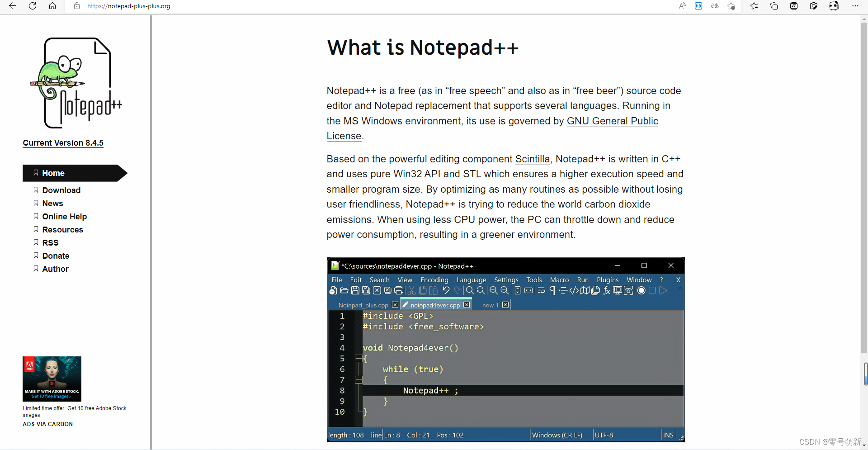Open the Current Version 8.4.5 link

click(x=63, y=143)
